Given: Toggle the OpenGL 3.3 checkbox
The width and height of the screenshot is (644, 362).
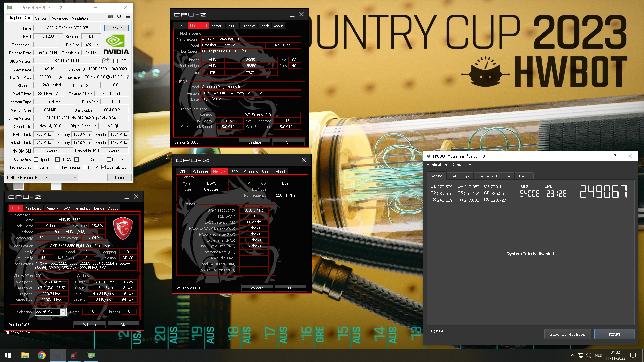Looking at the screenshot, I should tap(103, 167).
